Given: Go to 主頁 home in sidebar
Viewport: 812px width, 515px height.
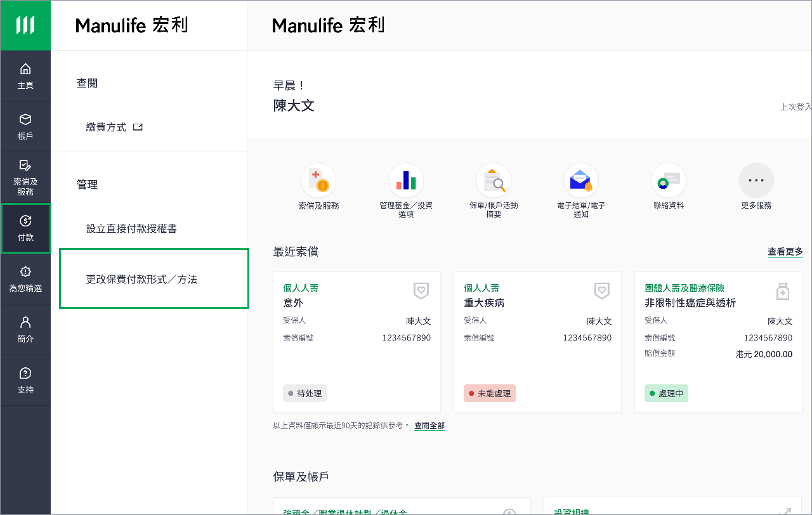Looking at the screenshot, I should pyautogui.click(x=25, y=76).
